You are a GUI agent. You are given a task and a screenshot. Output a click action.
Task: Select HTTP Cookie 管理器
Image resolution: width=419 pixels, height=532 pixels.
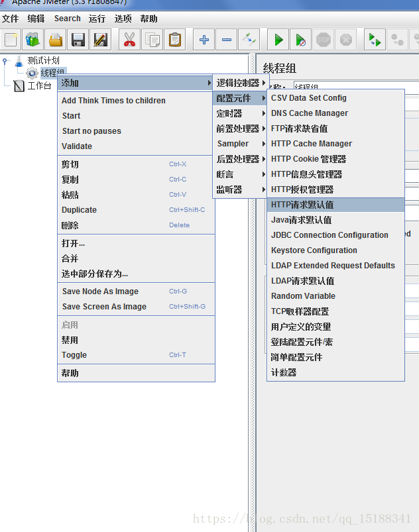336,159
